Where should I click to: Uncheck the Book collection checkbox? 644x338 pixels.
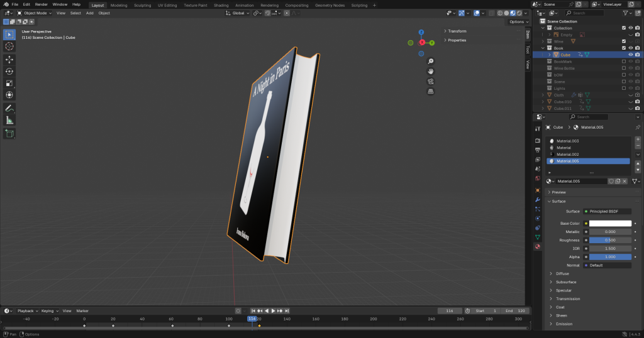click(x=623, y=48)
